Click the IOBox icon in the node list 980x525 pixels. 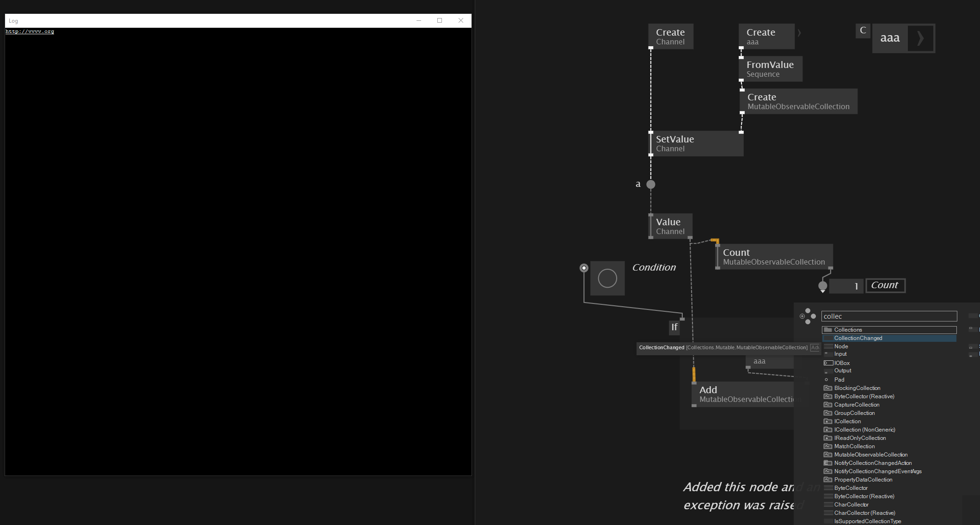tap(828, 363)
